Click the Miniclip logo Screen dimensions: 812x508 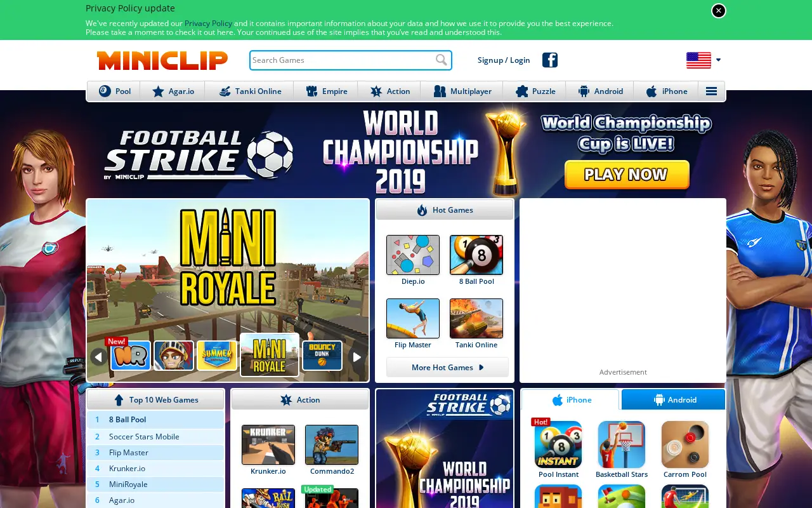point(162,60)
